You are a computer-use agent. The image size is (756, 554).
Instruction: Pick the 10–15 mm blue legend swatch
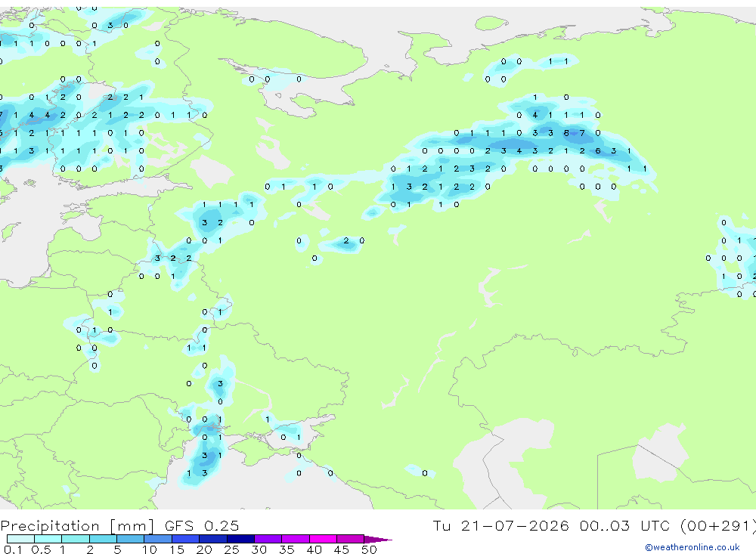(158, 539)
